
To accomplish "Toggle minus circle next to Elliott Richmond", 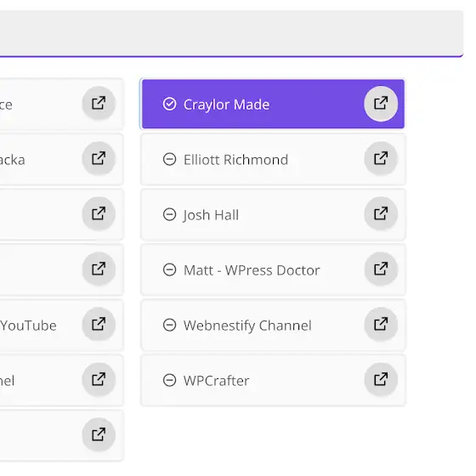I will pyautogui.click(x=169, y=159).
